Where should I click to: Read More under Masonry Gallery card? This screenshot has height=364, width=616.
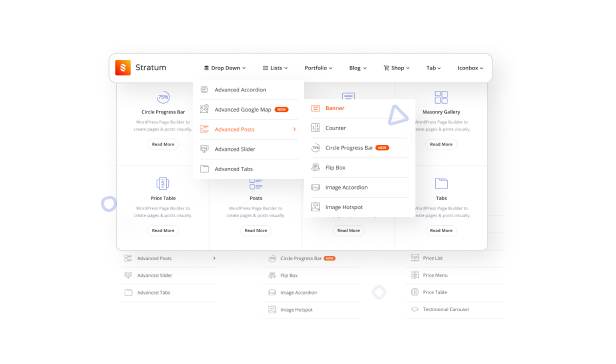(441, 145)
